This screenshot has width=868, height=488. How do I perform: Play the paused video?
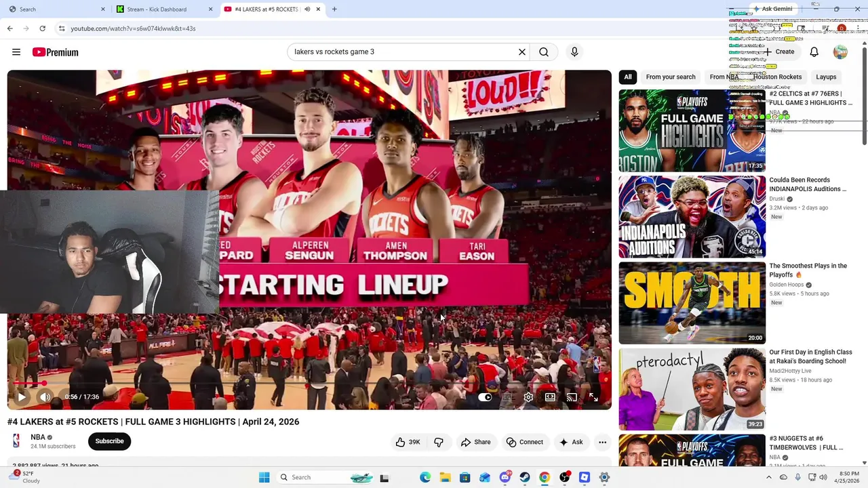click(x=21, y=397)
